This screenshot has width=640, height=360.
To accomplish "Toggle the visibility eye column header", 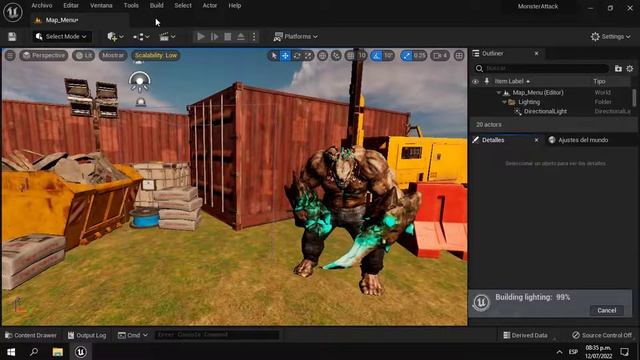I will point(475,81).
